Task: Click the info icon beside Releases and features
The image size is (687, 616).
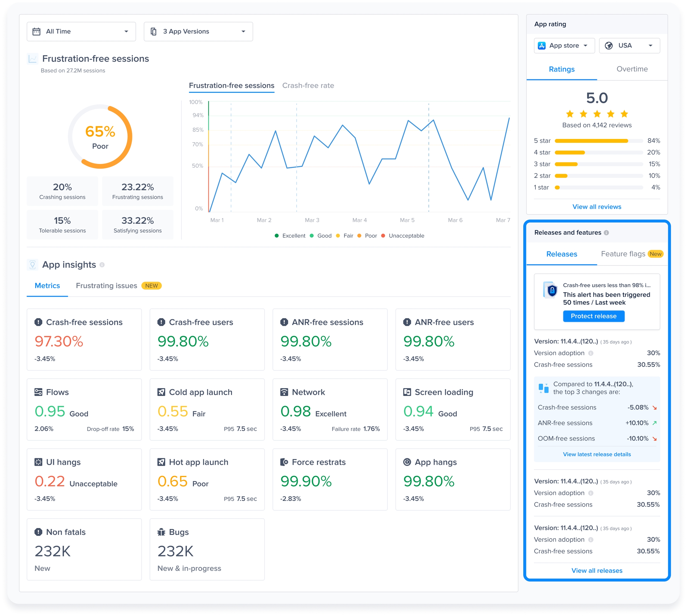Action: [x=606, y=233]
